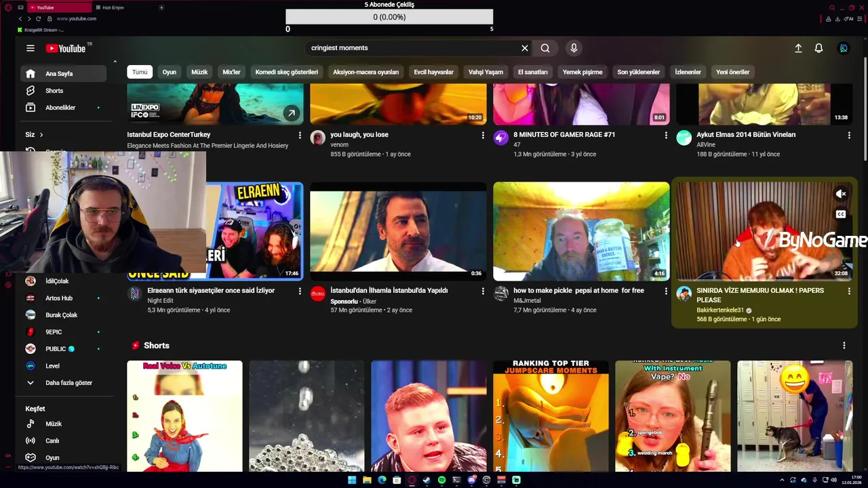Open options for SINIRDA VİZE MEMURU video
The height and width of the screenshot is (488, 868).
point(849,291)
